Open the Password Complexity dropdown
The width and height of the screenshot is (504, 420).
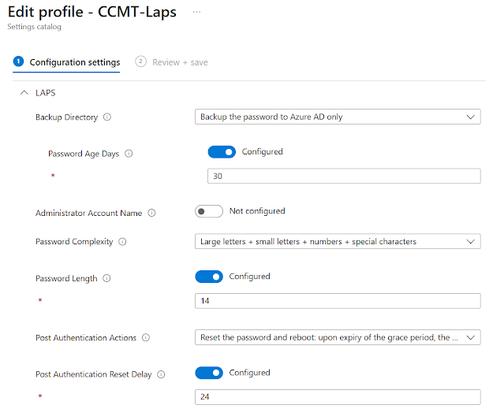338,241
